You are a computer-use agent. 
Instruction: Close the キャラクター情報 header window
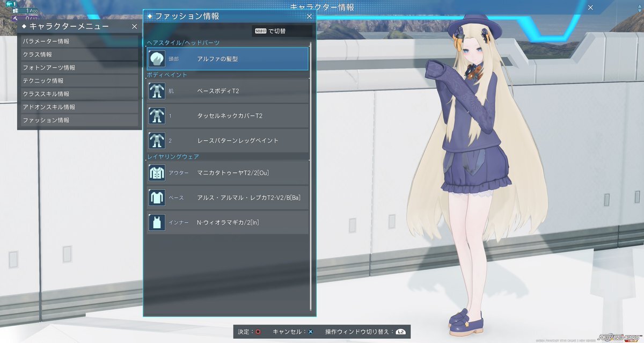pyautogui.click(x=590, y=8)
